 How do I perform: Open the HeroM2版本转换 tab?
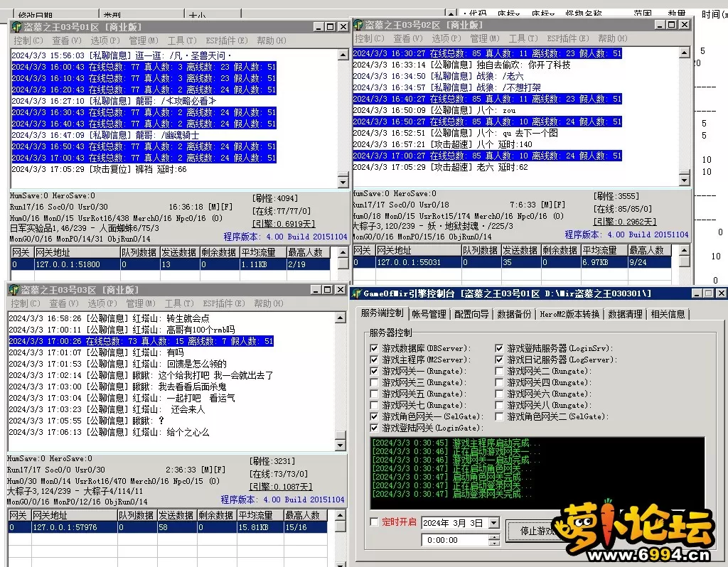[x=569, y=314]
